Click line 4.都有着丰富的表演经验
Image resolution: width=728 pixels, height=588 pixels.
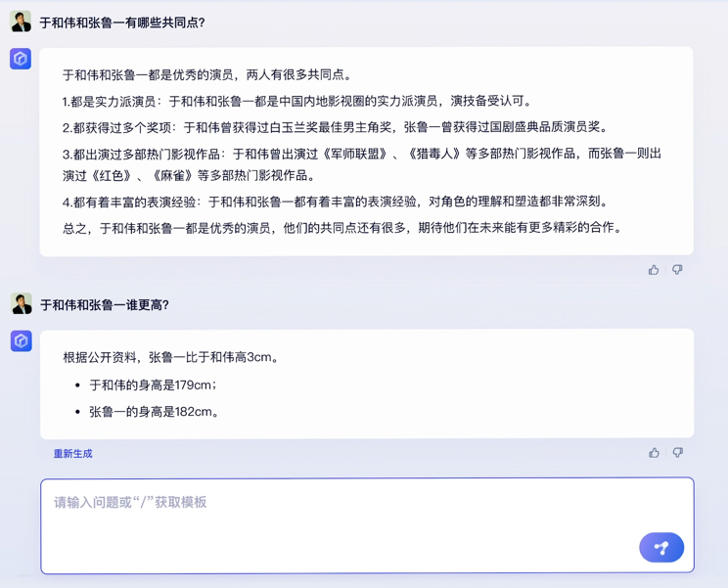point(336,202)
